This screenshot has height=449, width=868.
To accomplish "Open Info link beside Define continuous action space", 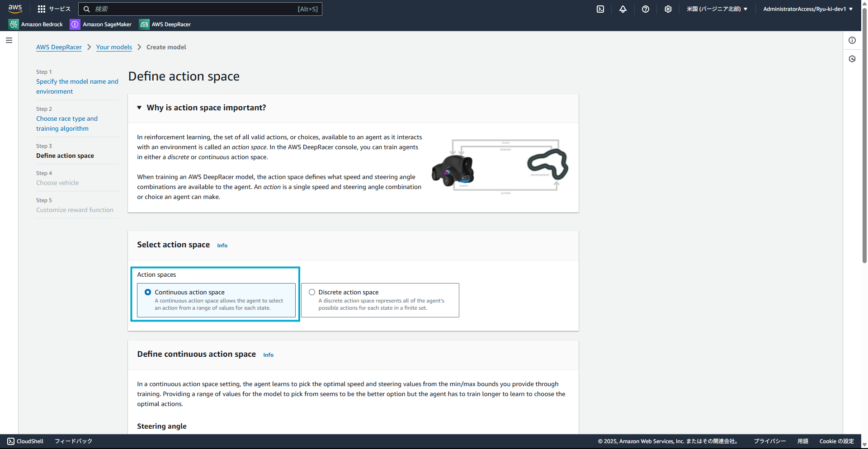I will tap(268, 355).
